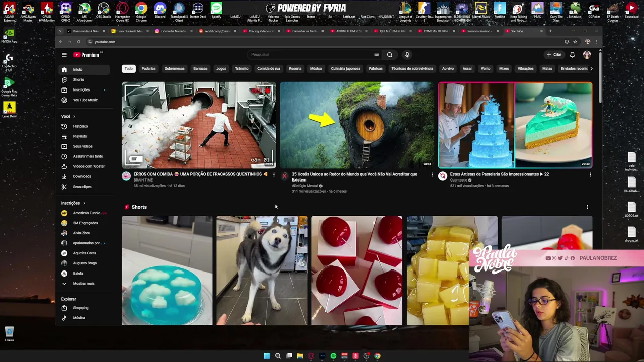This screenshot has width=644, height=362.
Task: Open the 35 Hotéis Únicos thumbnail
Action: [x=357, y=125]
